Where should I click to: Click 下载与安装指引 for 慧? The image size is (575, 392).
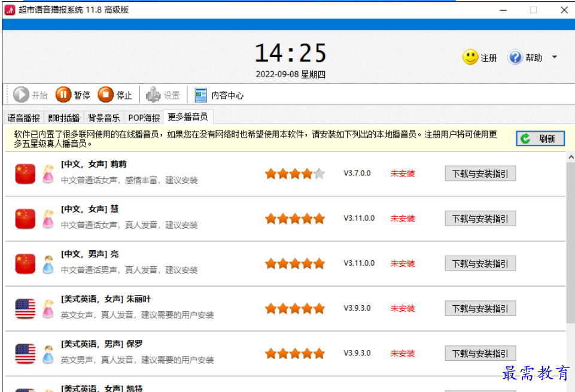(480, 218)
